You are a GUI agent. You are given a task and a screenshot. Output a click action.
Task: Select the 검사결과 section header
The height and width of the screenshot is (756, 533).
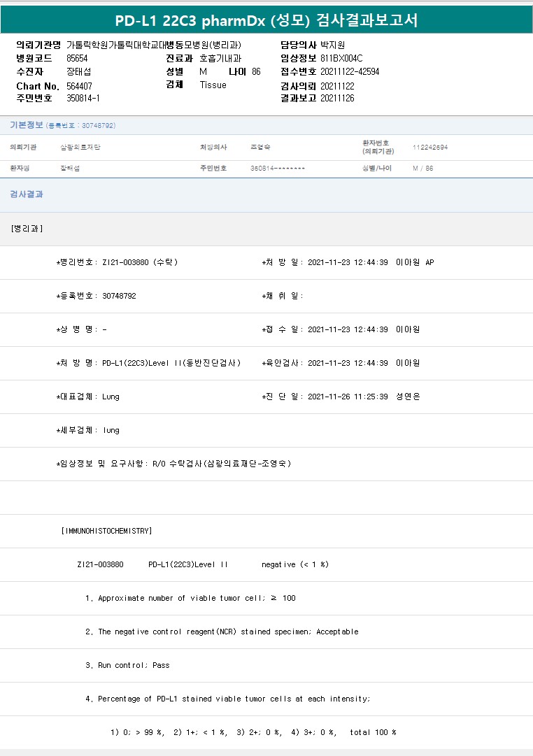(x=27, y=194)
